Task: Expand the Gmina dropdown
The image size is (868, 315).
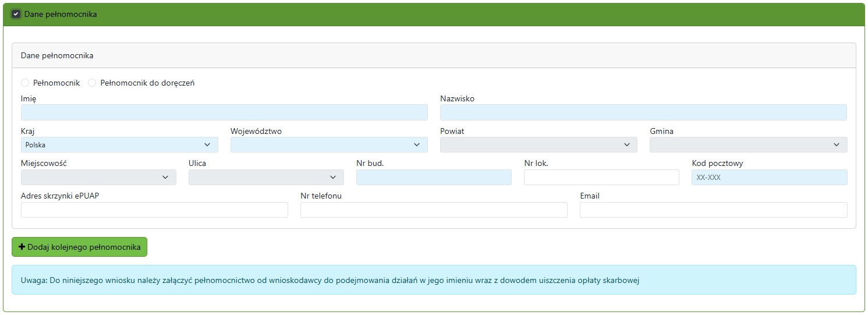Action: click(748, 145)
